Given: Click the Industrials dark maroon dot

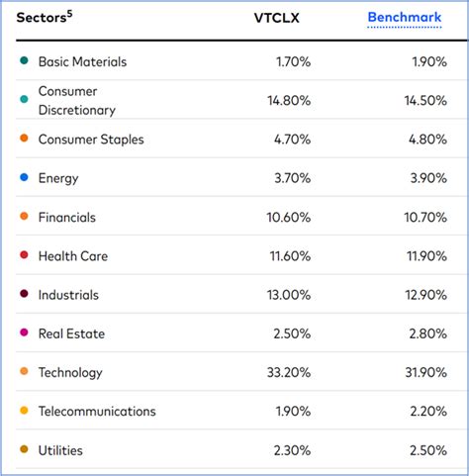Looking at the screenshot, I should [24, 294].
